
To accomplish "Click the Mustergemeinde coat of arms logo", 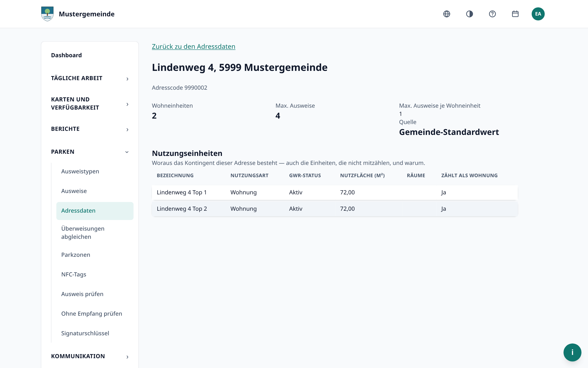I will coord(47,14).
